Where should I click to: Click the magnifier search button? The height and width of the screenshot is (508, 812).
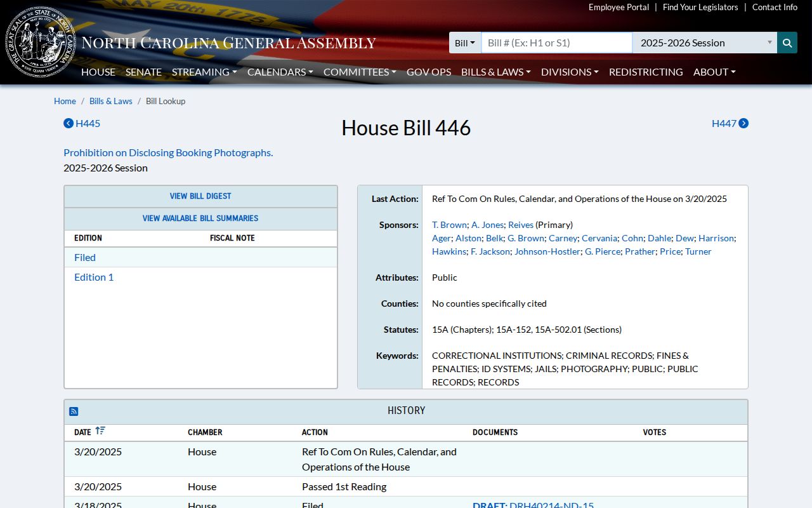pos(787,43)
